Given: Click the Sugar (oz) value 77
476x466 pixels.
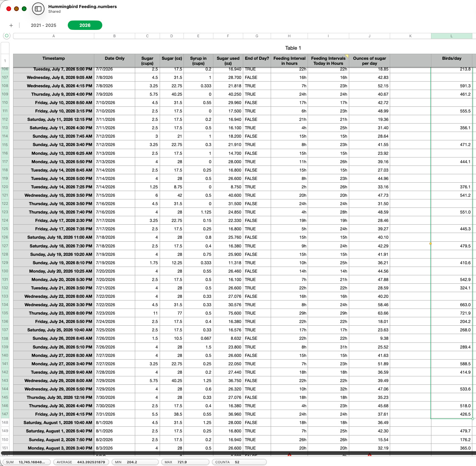Looking at the screenshot, I should [172, 313].
